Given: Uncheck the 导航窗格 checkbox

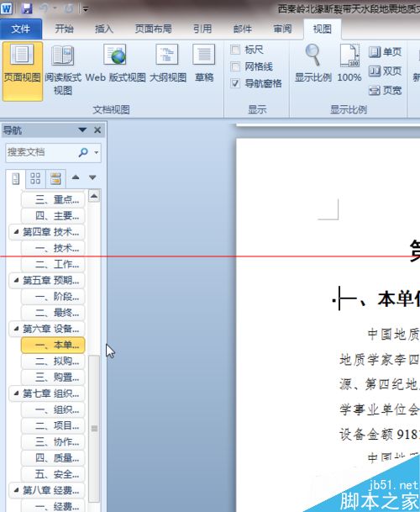Looking at the screenshot, I should 235,83.
